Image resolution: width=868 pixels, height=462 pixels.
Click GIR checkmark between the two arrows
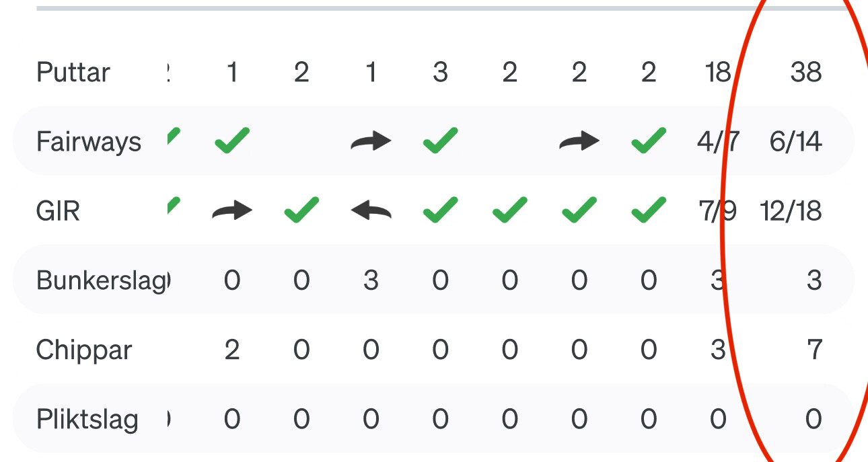(301, 210)
